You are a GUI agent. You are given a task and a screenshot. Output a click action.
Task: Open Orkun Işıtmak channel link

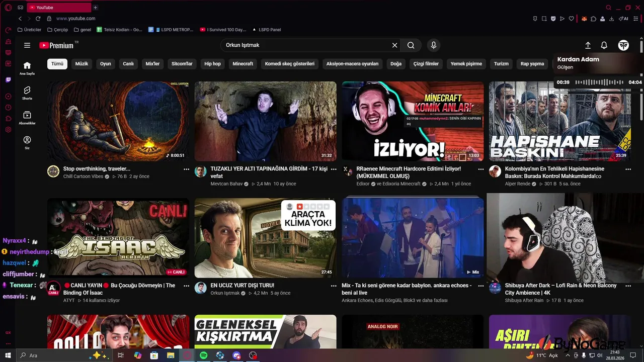[225, 293]
